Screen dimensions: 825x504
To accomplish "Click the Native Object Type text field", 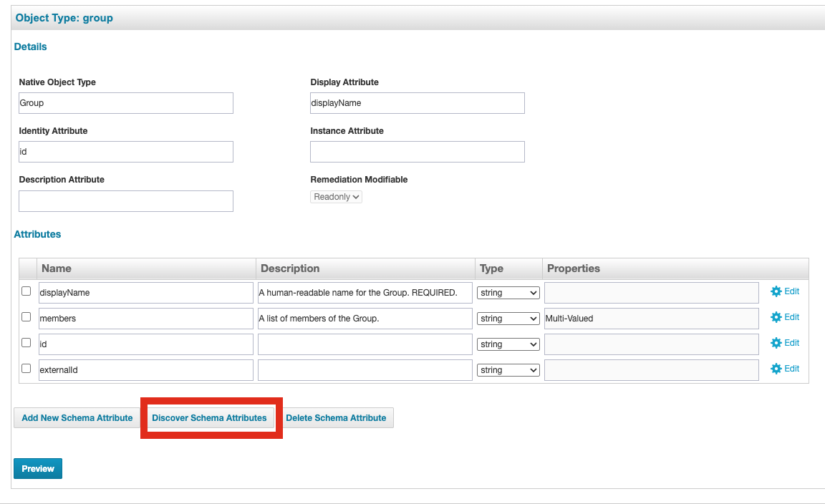I will [125, 102].
